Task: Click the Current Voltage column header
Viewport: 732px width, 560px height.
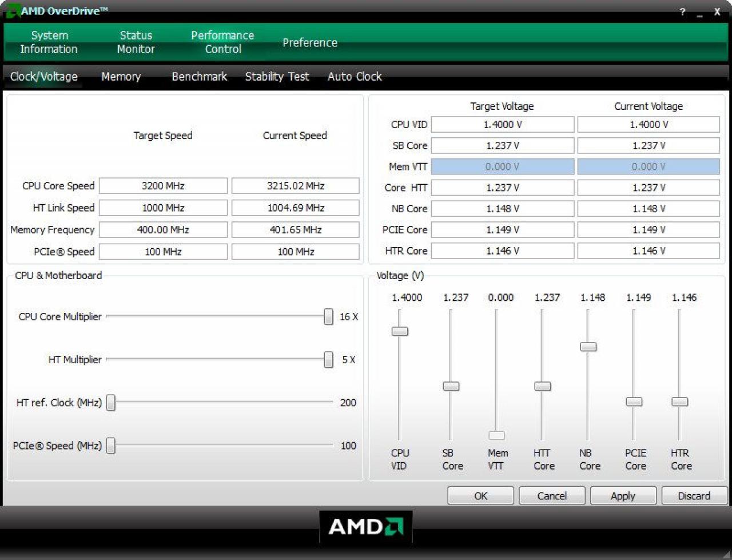Action: click(649, 106)
